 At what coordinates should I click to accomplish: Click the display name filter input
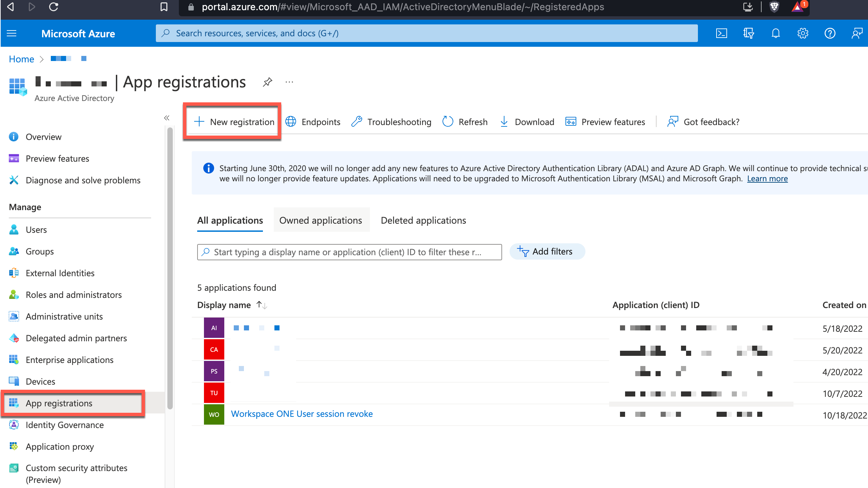[x=349, y=252]
